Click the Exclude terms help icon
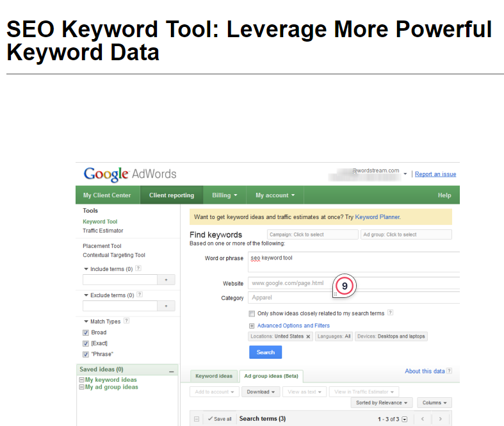The width and height of the screenshot is (504, 426). 140,295
